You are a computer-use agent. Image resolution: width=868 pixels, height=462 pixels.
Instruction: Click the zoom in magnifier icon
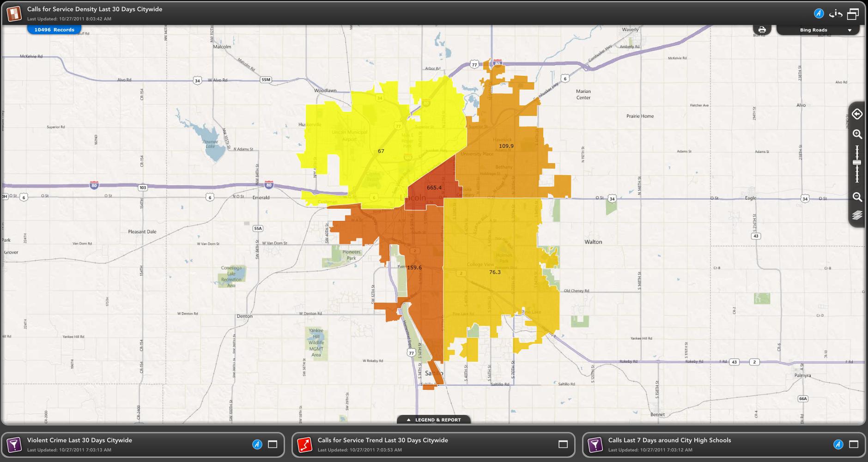[x=857, y=134]
